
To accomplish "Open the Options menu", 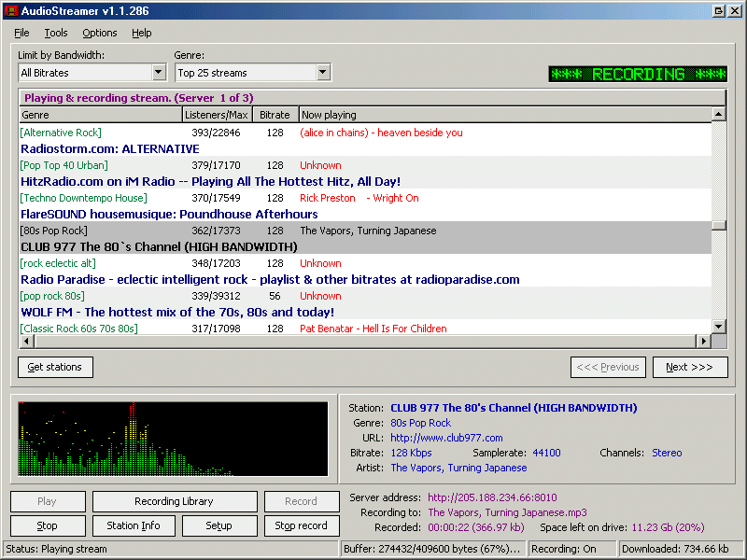I will click(x=100, y=33).
